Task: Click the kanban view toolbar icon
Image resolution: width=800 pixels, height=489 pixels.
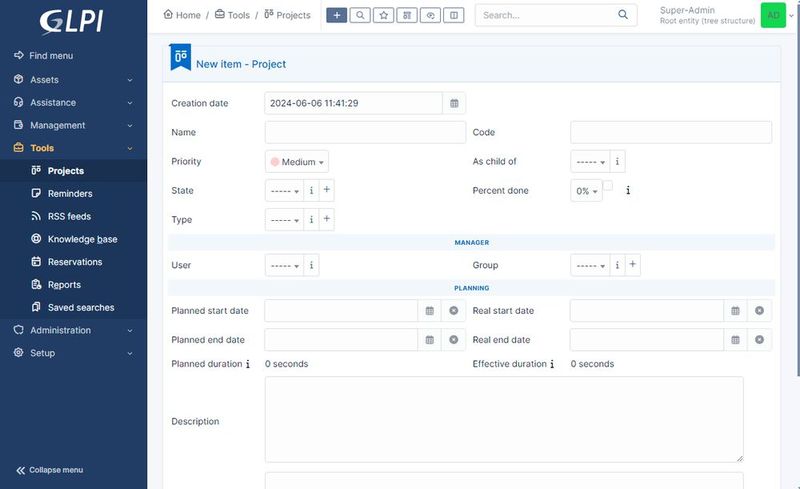Action: coord(407,15)
